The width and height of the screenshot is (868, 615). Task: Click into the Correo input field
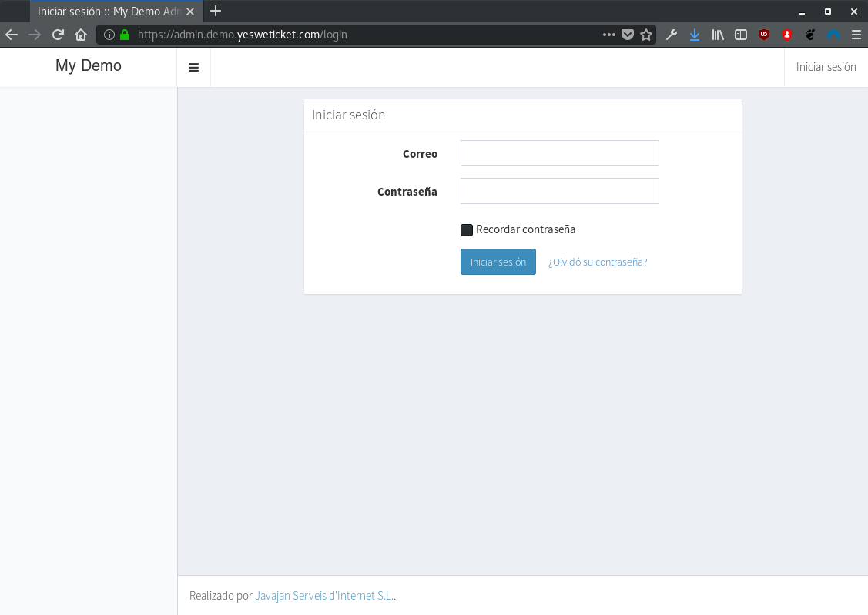click(559, 153)
